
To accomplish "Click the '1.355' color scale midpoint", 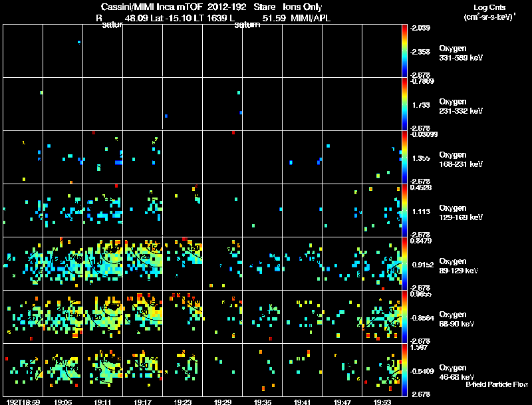I will click(421, 158).
